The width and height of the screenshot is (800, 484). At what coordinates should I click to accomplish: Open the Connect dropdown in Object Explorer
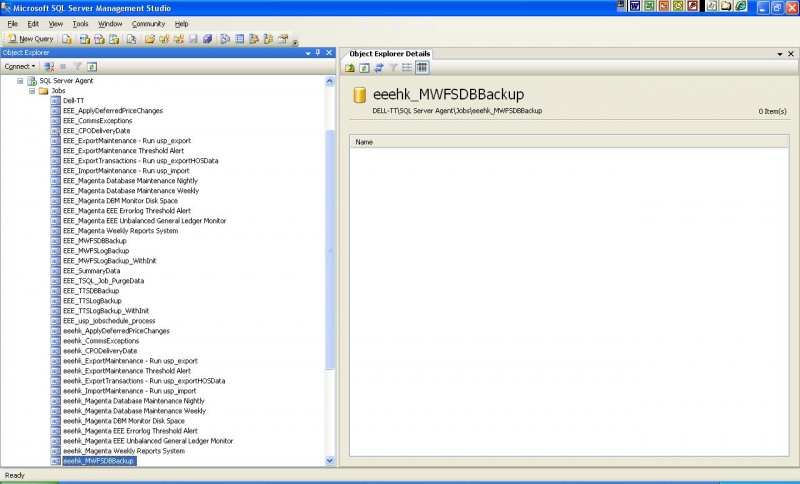pos(19,66)
